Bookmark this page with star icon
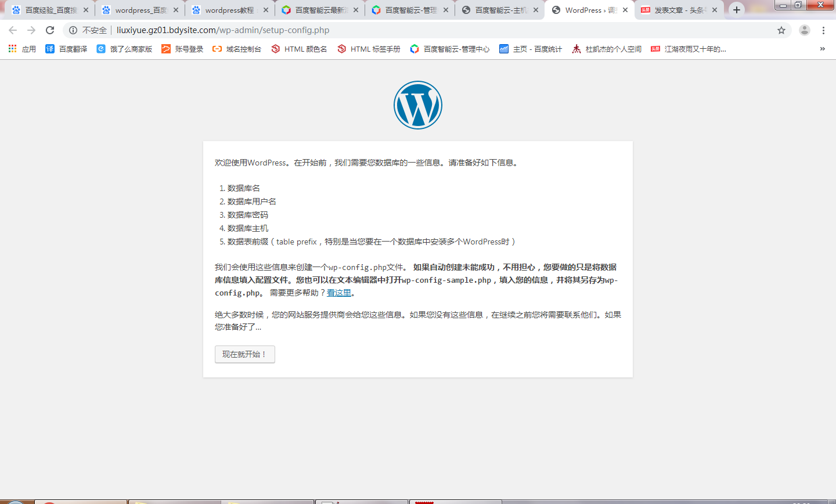 tap(781, 30)
